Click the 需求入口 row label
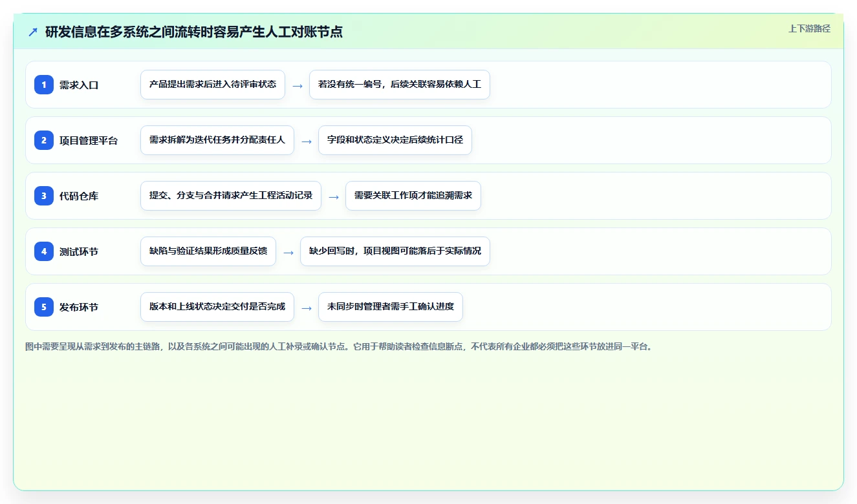Viewport: 857px width, 504px height. 79,85
